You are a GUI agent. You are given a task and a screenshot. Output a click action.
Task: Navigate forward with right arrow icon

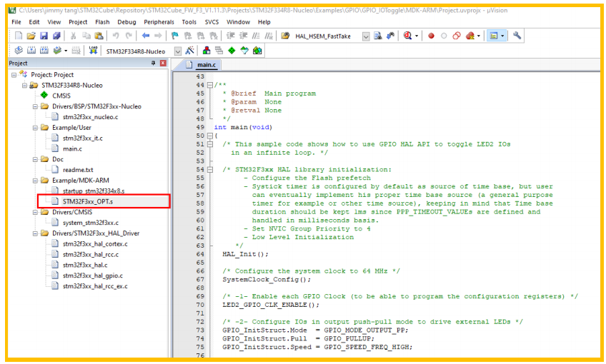click(x=158, y=36)
